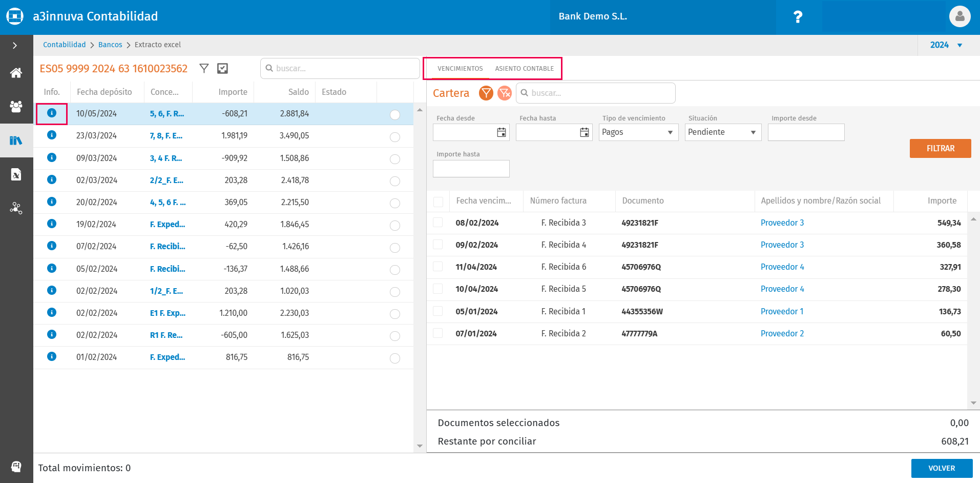Tick the checkbox for F. Recibida 3
This screenshot has width=980, height=483.
point(438,223)
